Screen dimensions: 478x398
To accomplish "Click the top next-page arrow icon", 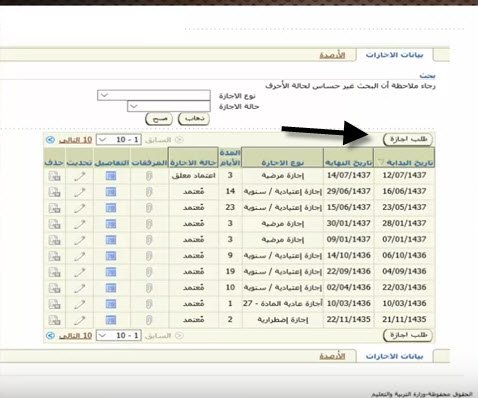I will coord(50,140).
